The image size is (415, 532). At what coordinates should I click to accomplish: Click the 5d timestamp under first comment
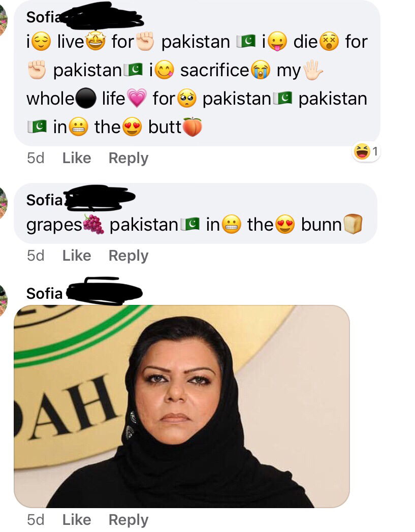[x=36, y=158]
